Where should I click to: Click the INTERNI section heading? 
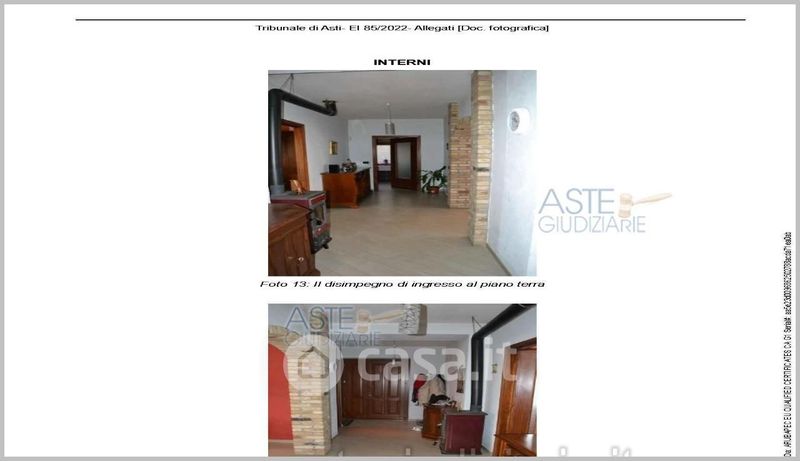402,62
